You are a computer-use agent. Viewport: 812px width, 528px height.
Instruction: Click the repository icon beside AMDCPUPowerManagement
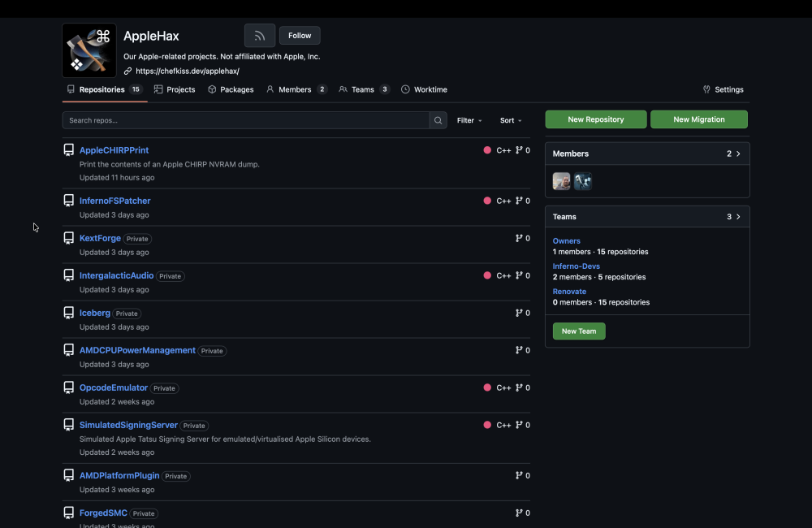[x=68, y=350]
